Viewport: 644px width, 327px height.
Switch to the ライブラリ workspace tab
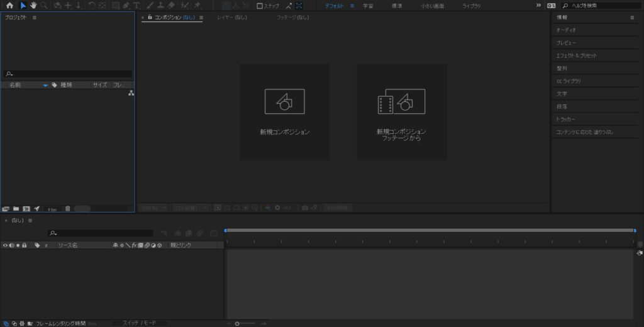(472, 6)
